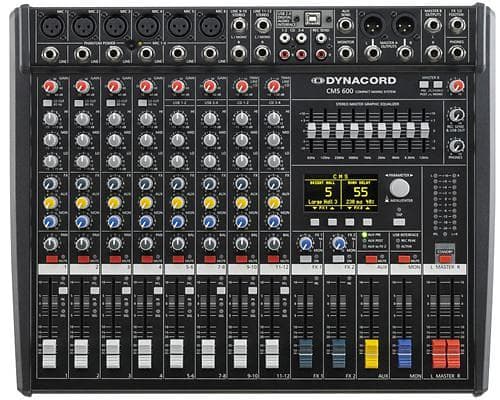Toggle the PHANTOM POWER switch
The height and width of the screenshot is (400, 500).
click(132, 46)
